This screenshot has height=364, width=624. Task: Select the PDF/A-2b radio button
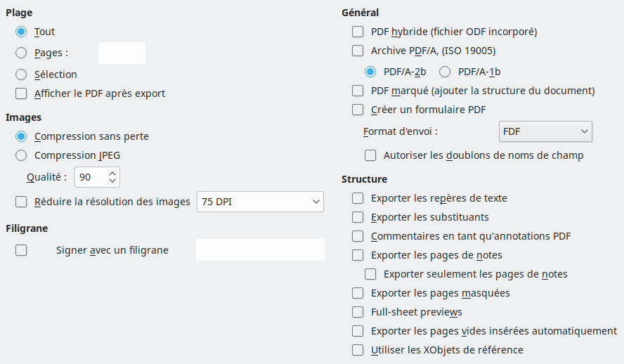click(370, 72)
